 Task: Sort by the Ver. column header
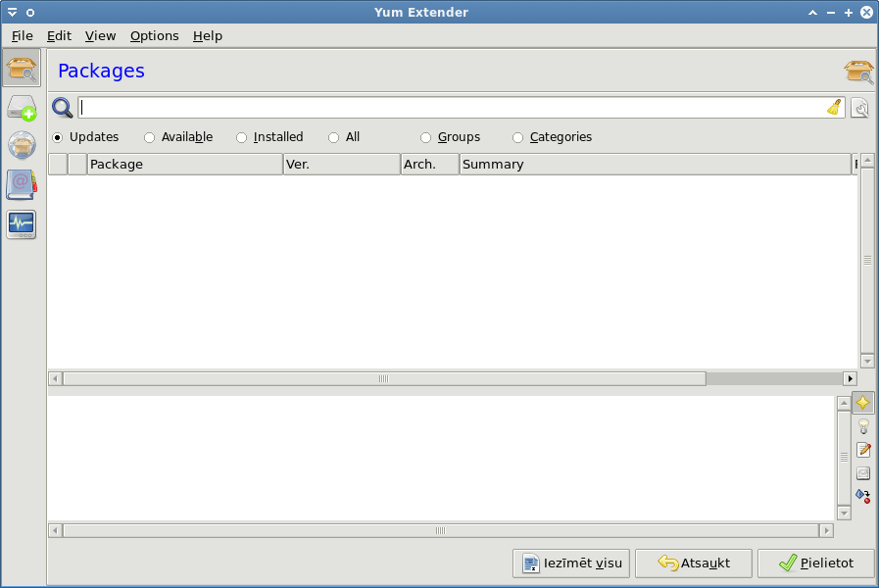[341, 165]
